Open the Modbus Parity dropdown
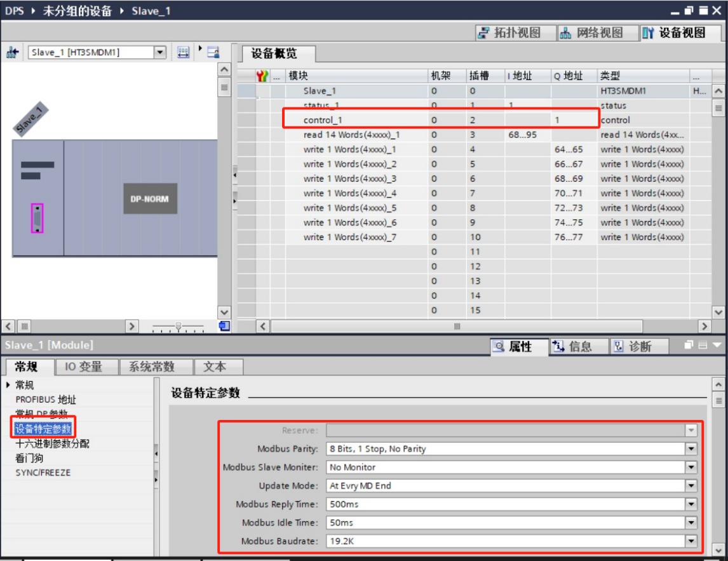 click(691, 449)
